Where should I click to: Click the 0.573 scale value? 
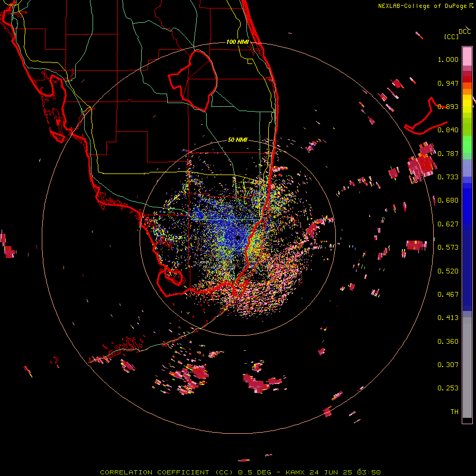coord(448,248)
